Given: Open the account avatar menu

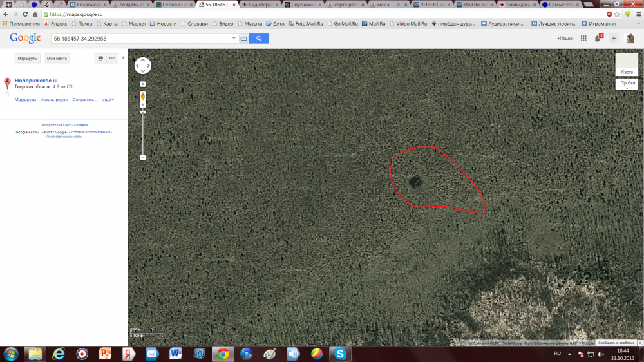Looking at the screenshot, I should coord(630,39).
